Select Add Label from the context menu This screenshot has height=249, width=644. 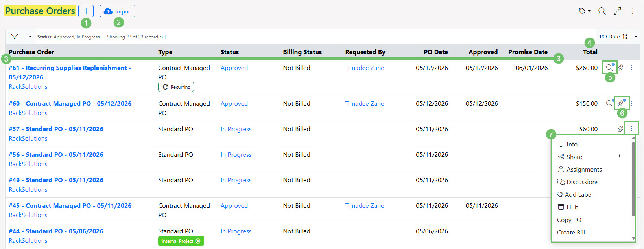[575, 194]
